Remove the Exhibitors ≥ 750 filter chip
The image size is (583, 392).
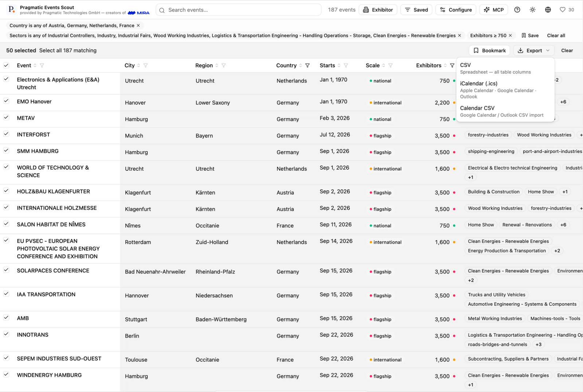(510, 35)
